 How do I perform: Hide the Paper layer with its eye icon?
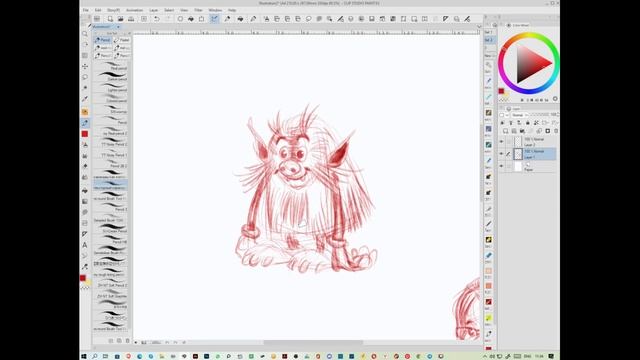click(502, 166)
